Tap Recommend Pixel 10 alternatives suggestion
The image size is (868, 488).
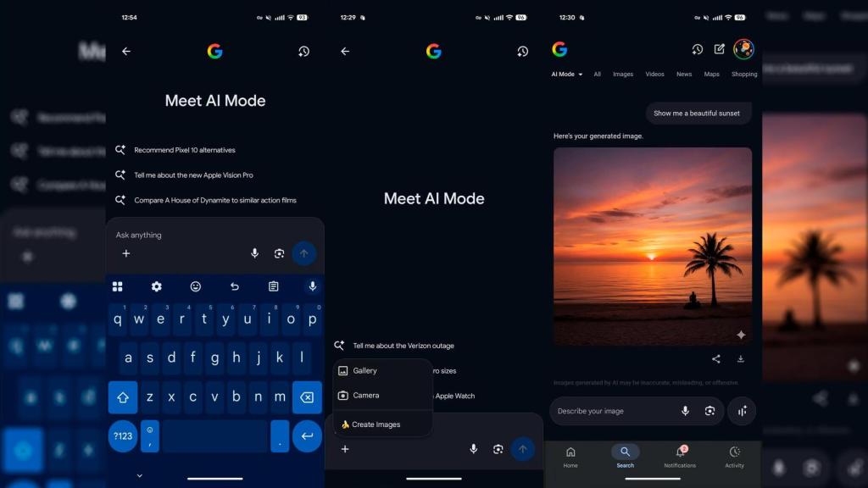tap(184, 150)
